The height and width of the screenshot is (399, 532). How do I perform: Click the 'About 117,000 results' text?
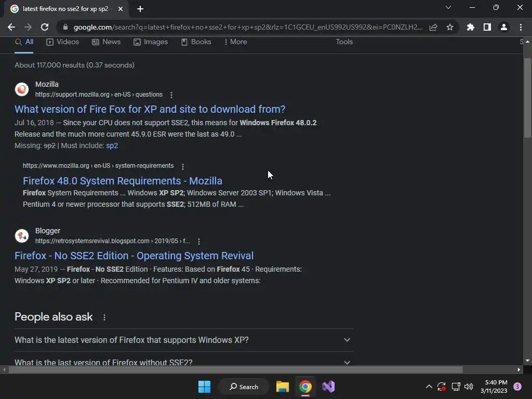(x=74, y=65)
